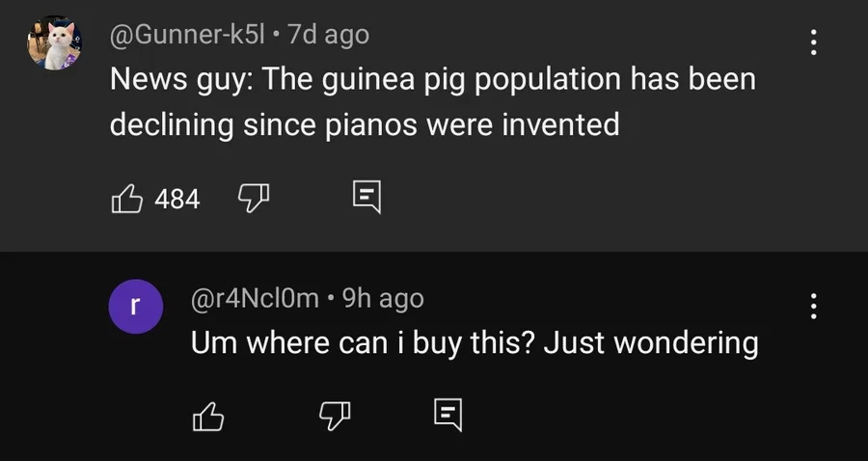Like the guinea pig comment by @Gunner-k5l
Screen dimensions: 868x461
(127, 199)
